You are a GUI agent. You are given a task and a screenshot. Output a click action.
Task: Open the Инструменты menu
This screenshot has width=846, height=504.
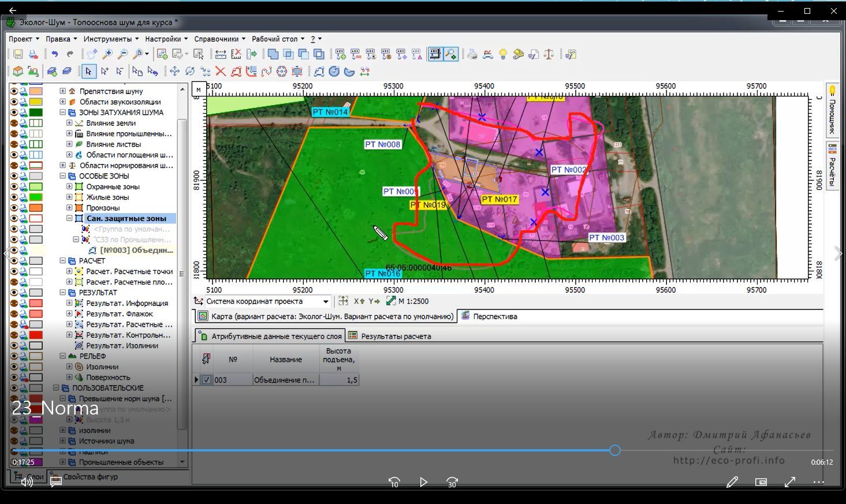tap(107, 39)
